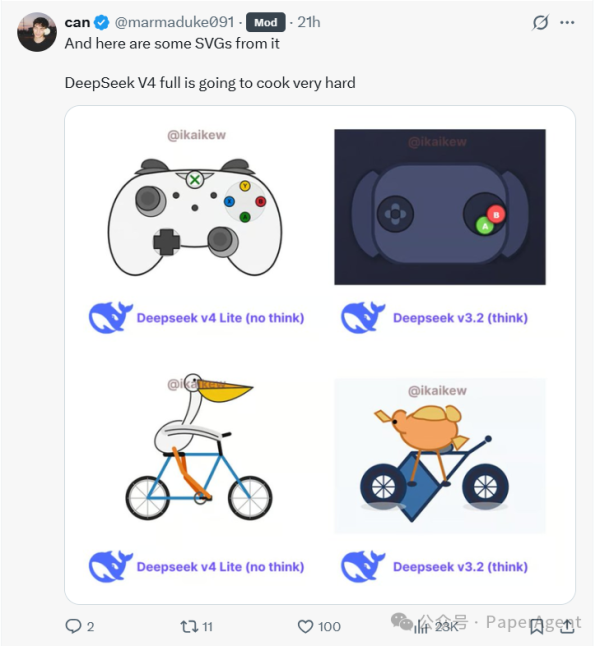The image size is (600, 646).
Task: Click the blue verified badge
Action: (102, 22)
